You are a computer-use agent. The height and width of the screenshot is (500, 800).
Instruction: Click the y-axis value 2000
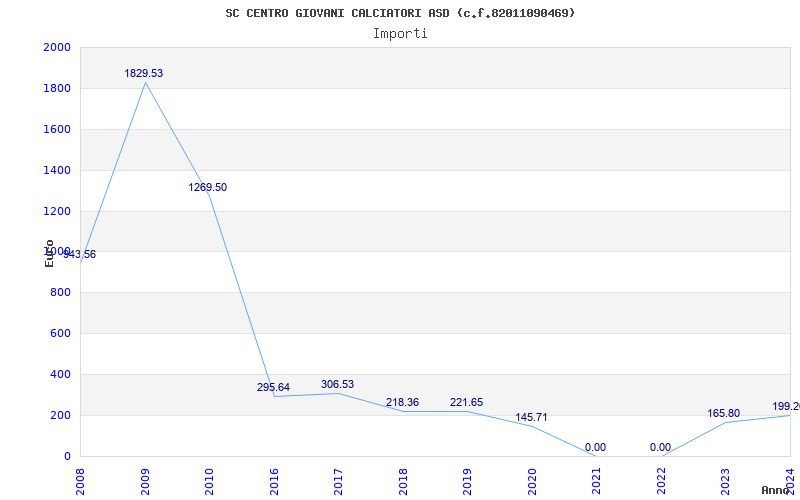click(x=57, y=47)
